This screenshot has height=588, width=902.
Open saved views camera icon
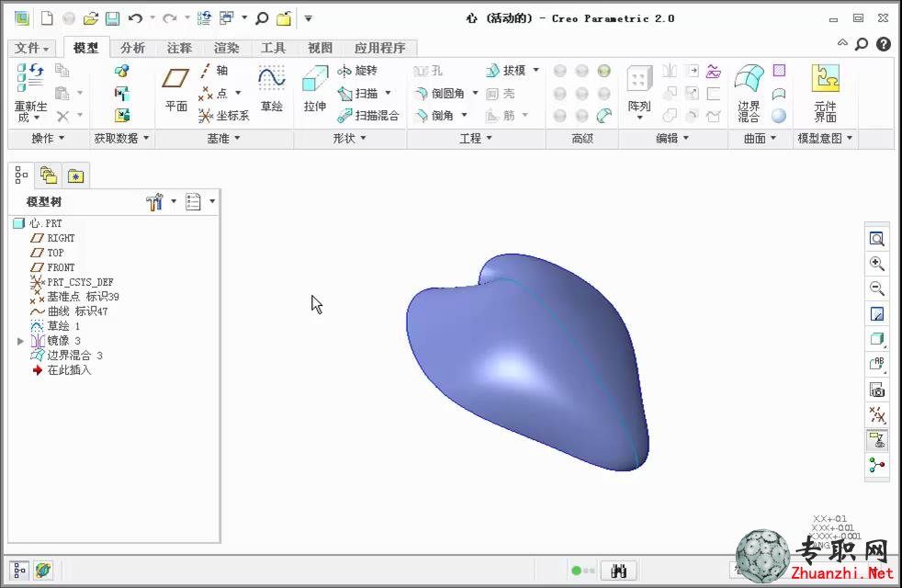click(876, 390)
